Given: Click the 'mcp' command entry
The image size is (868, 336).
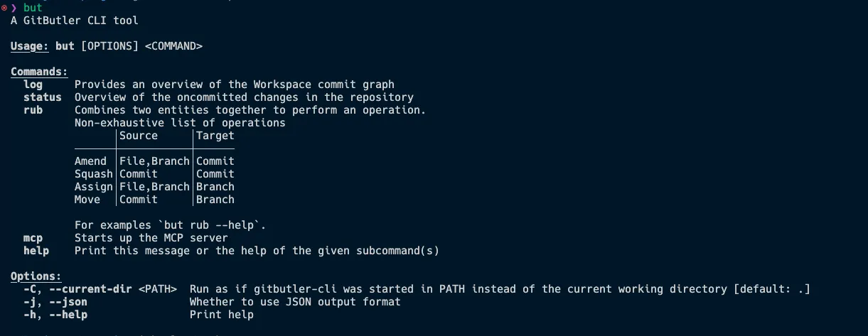Looking at the screenshot, I should coord(33,238).
